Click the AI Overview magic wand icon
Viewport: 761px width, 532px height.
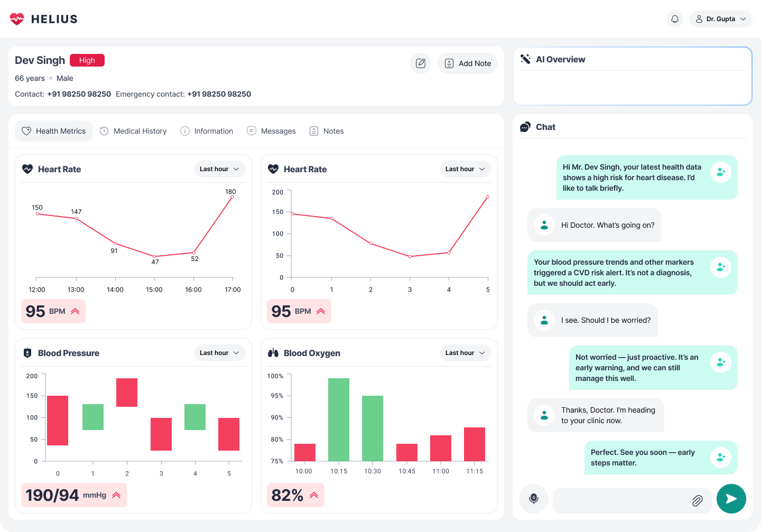coord(525,59)
